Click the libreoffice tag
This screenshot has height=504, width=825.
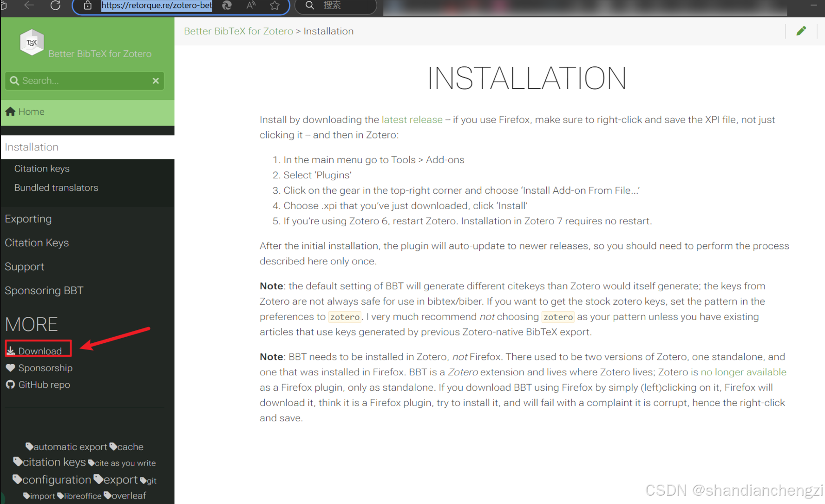coord(79,496)
